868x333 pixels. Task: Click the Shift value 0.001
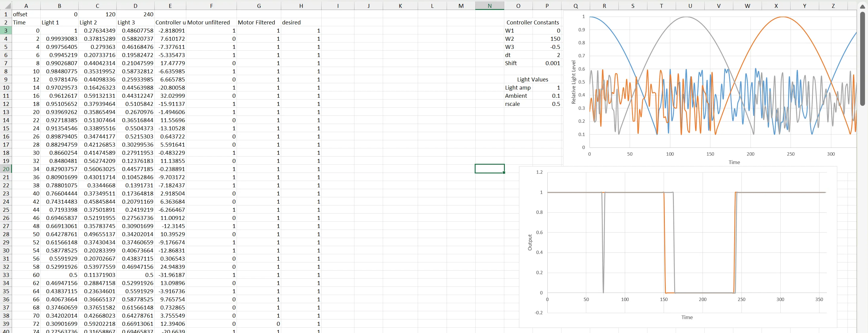547,63
